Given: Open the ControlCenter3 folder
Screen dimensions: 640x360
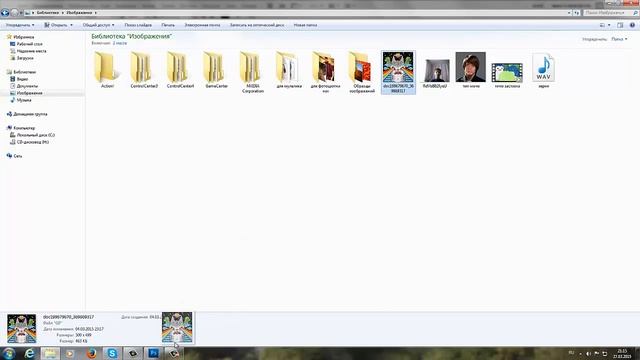Looking at the screenshot, I should [x=144, y=70].
